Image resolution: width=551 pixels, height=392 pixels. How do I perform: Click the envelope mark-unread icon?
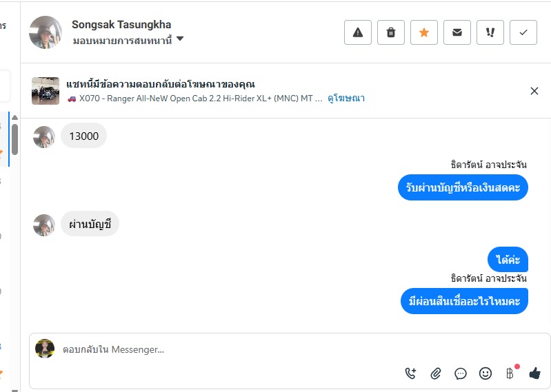(x=457, y=32)
